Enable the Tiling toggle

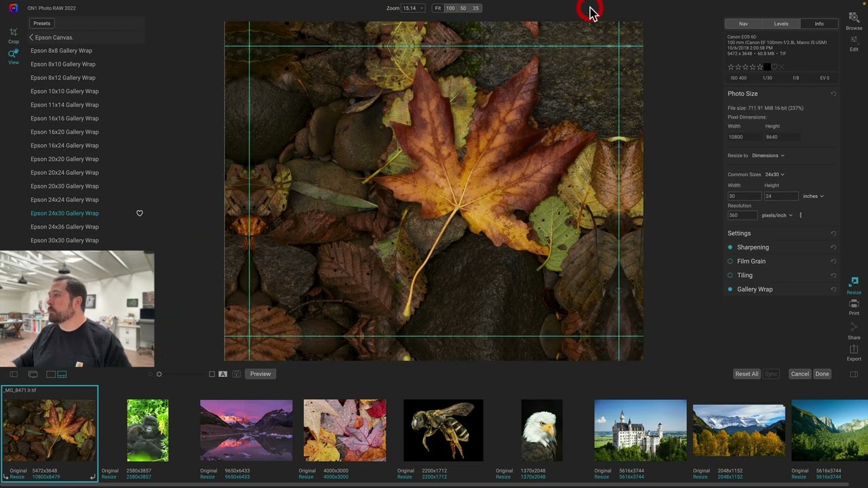(730, 275)
